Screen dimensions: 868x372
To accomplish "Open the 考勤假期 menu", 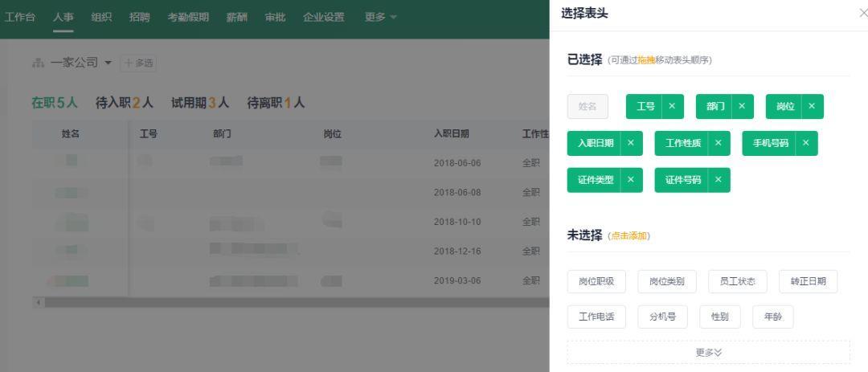I will (188, 18).
